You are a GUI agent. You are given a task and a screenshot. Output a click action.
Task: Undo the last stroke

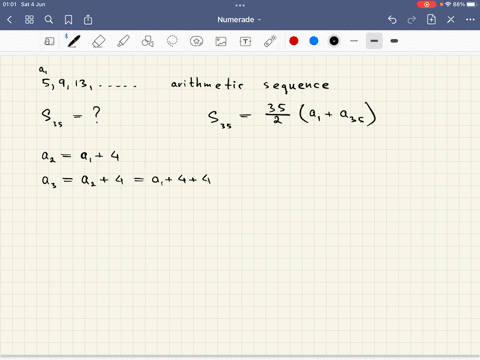tap(392, 20)
